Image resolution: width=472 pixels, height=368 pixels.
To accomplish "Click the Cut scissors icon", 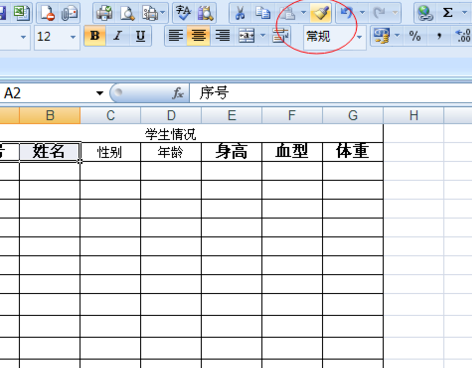I will (240, 13).
